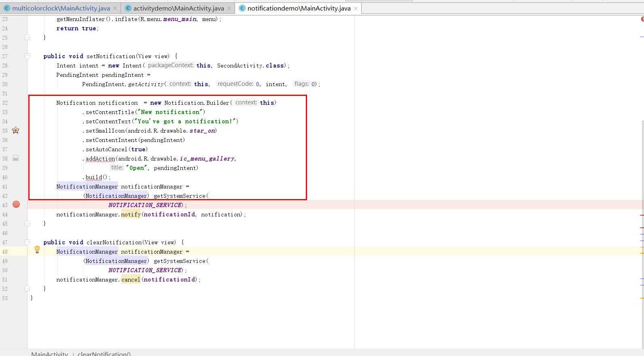This screenshot has height=356, width=644.
Task: Click NOTIFICATION_SERVICE constant on line 43
Action: (145, 205)
